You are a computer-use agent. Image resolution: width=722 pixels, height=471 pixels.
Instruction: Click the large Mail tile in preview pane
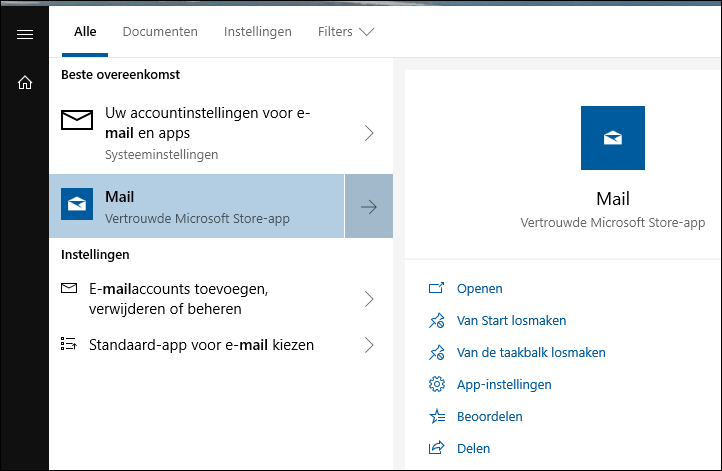612,138
